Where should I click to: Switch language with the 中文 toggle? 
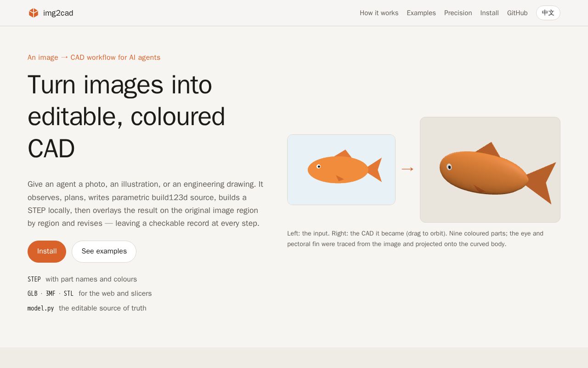[548, 13]
